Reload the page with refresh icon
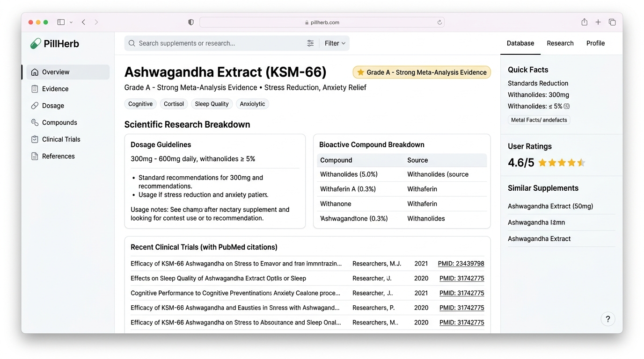This screenshot has width=644, height=359. click(x=439, y=22)
